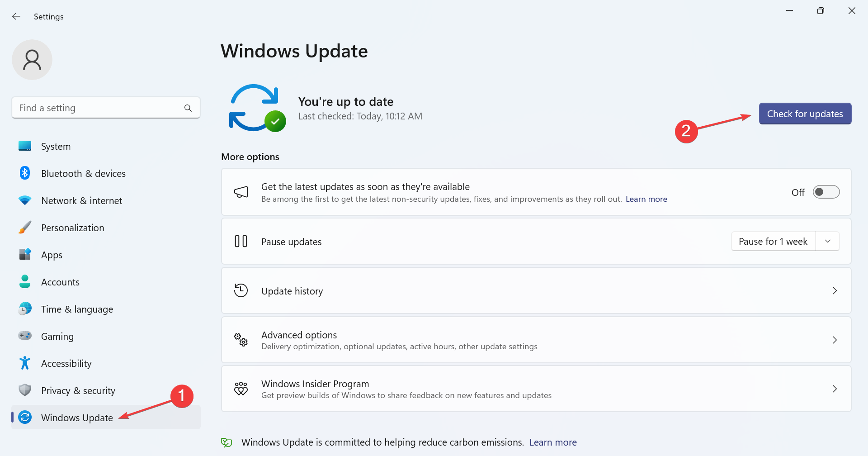
Task: Click the Time & language globe icon
Action: [x=25, y=309]
